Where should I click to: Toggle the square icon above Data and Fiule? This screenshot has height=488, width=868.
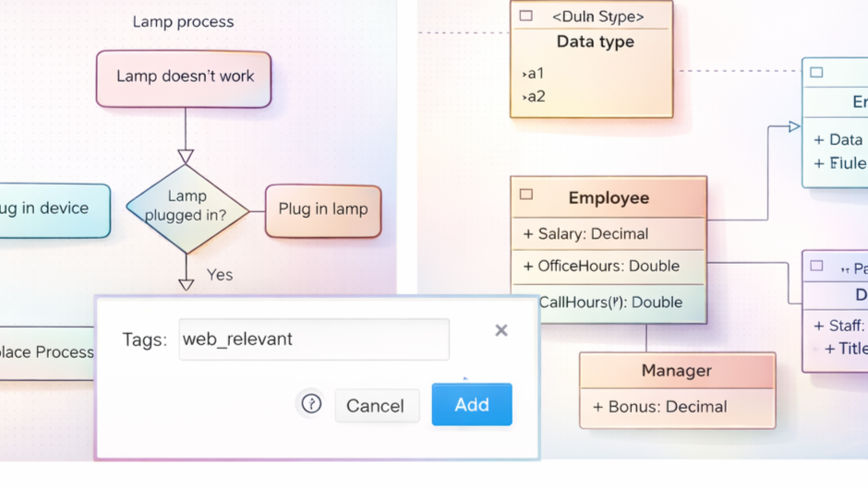[x=816, y=72]
